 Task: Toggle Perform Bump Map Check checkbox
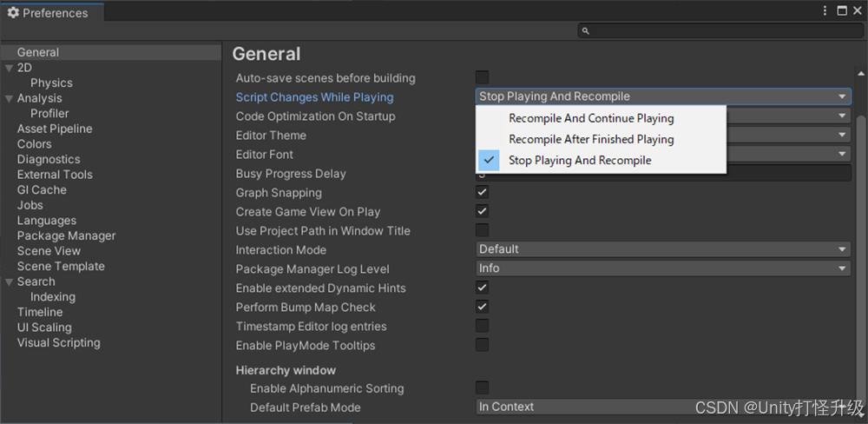[482, 307]
